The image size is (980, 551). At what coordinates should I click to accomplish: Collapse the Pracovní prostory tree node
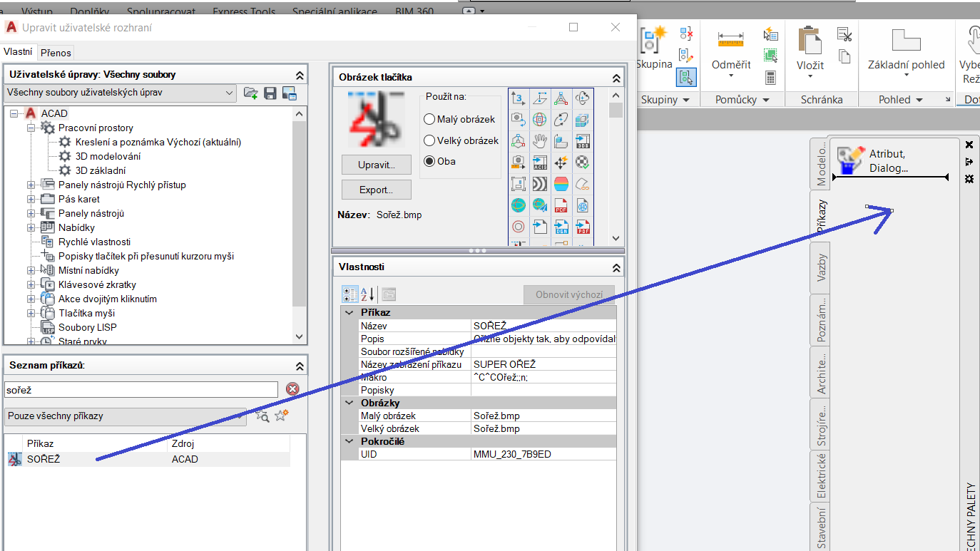tap(31, 128)
